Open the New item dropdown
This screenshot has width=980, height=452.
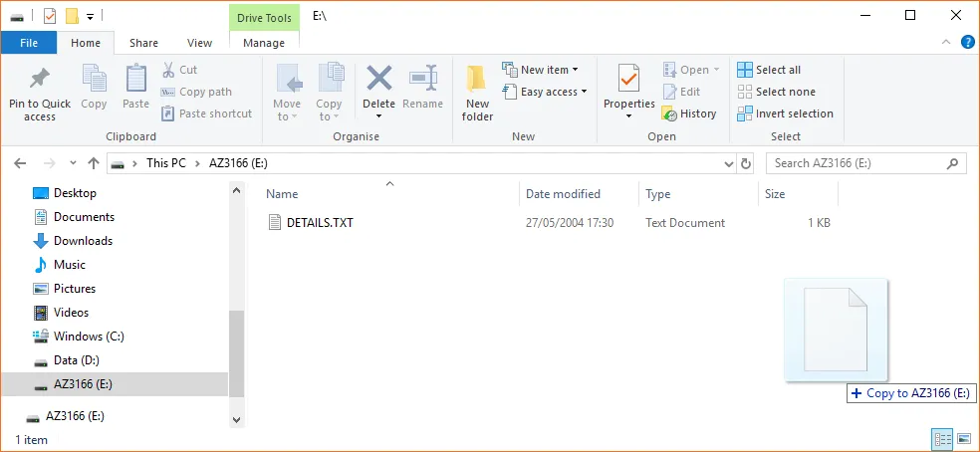click(x=541, y=70)
